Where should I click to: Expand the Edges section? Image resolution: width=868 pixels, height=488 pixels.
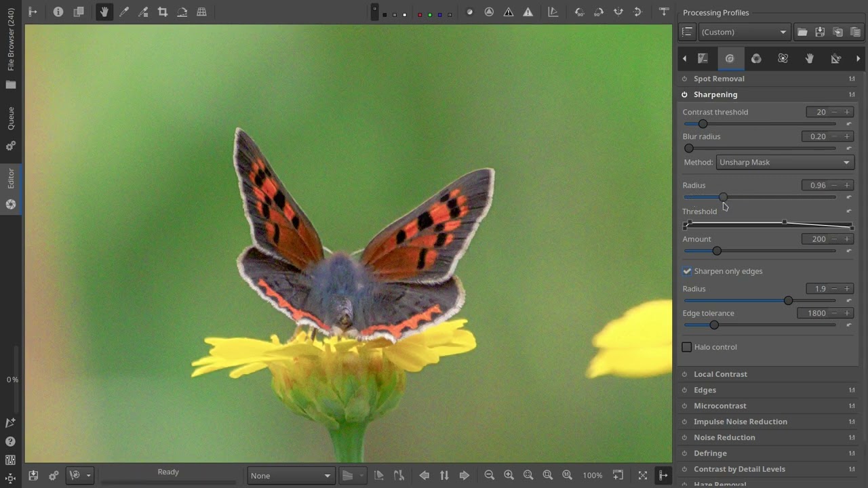705,390
